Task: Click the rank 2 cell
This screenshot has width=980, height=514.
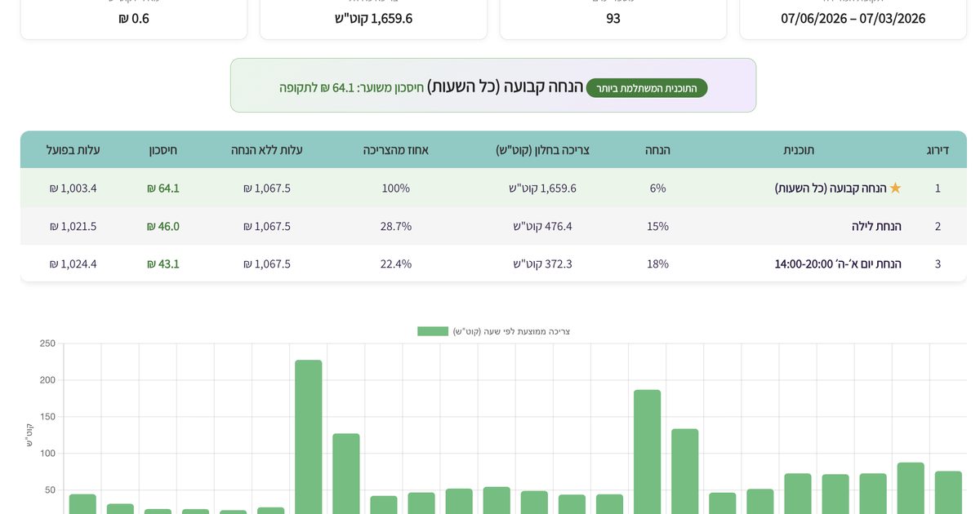Action: pos(938,226)
